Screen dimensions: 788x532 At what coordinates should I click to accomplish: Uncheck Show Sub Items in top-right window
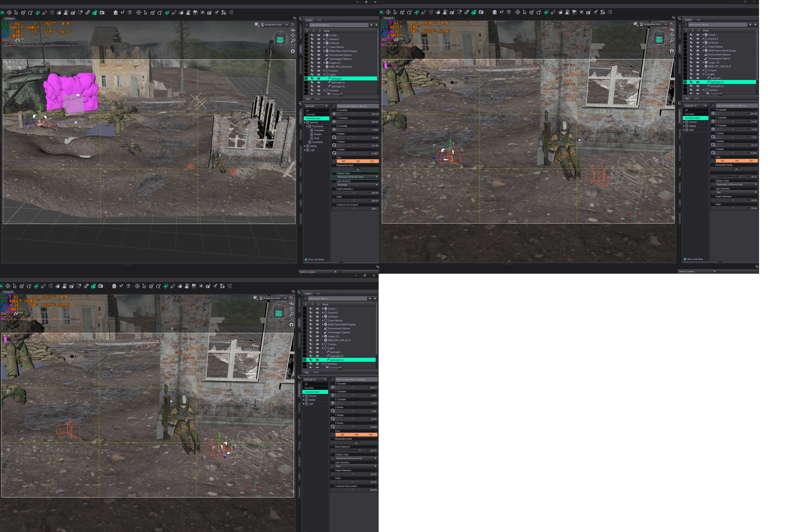pyautogui.click(x=685, y=259)
